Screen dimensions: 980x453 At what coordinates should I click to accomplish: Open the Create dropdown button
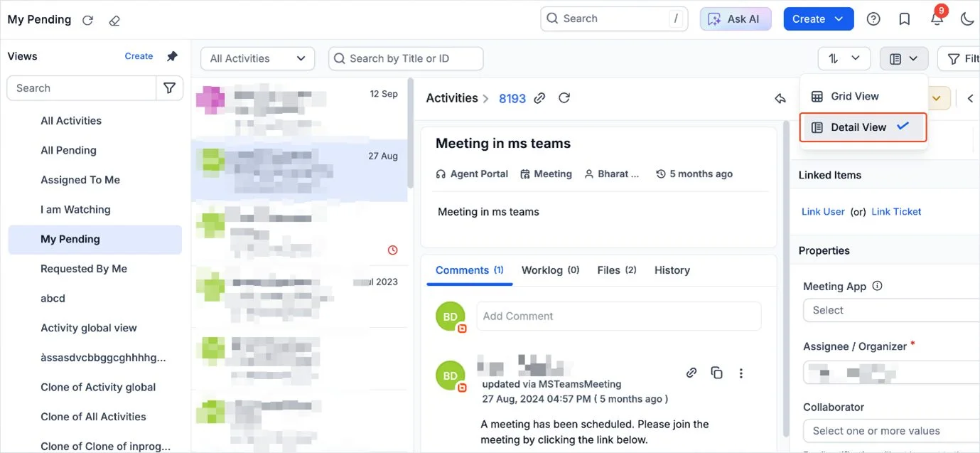[x=818, y=19]
